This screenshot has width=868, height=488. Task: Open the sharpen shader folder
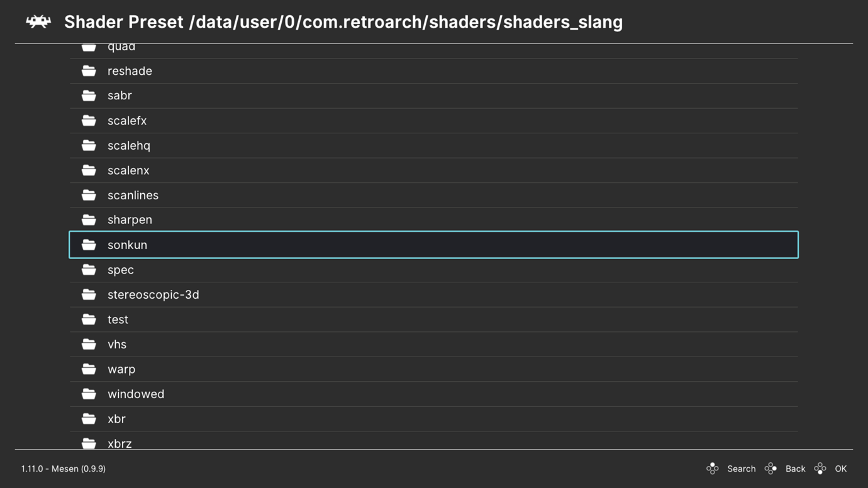tap(130, 219)
